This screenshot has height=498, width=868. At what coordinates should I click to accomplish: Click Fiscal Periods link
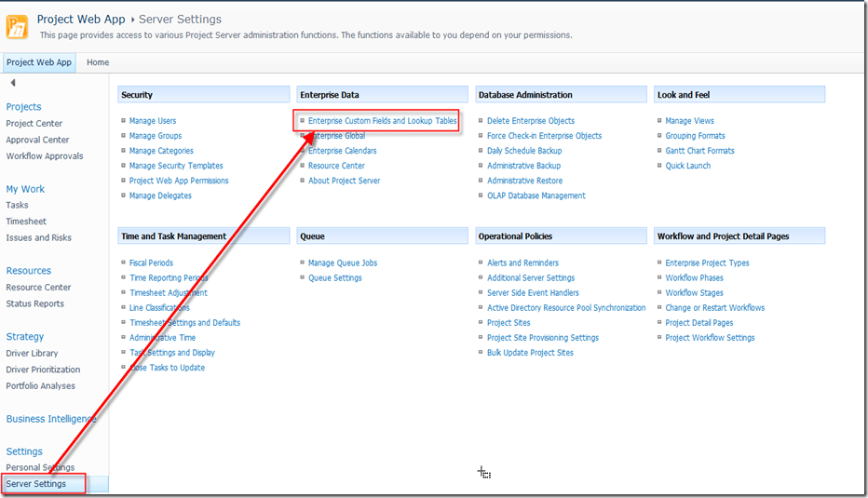coord(151,263)
